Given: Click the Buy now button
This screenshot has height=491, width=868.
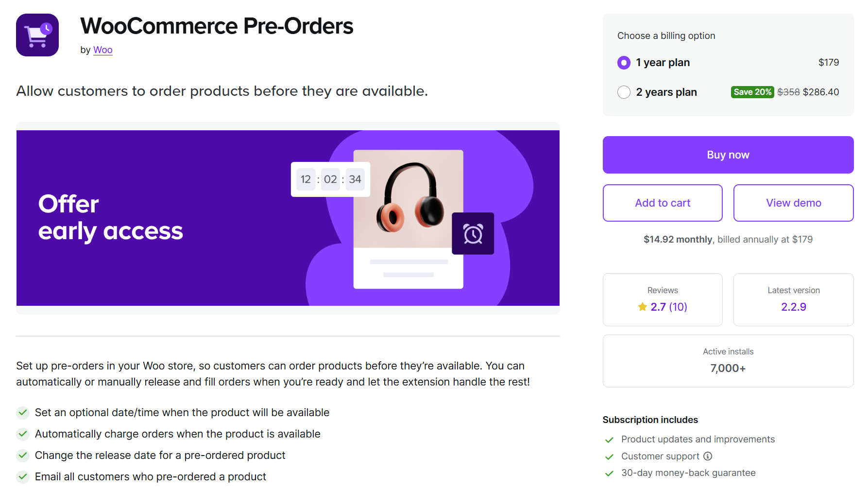Looking at the screenshot, I should tap(728, 155).
